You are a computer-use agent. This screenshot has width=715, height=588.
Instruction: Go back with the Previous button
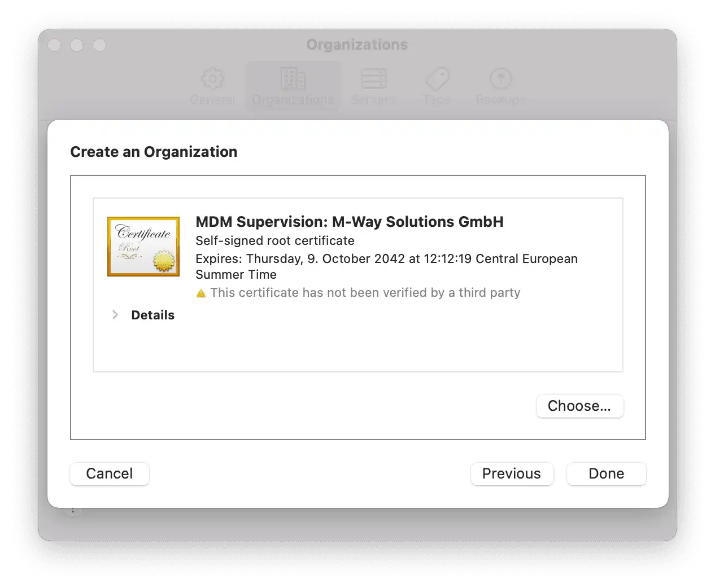click(x=511, y=473)
